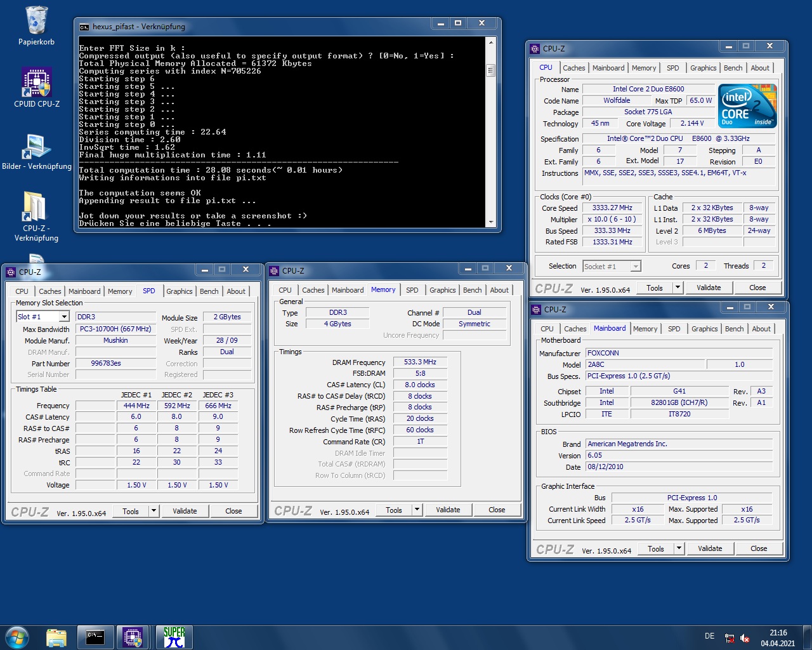Screen dimensions: 812x650
Task: Click the Part Number field 996783es
Action: (x=115, y=364)
